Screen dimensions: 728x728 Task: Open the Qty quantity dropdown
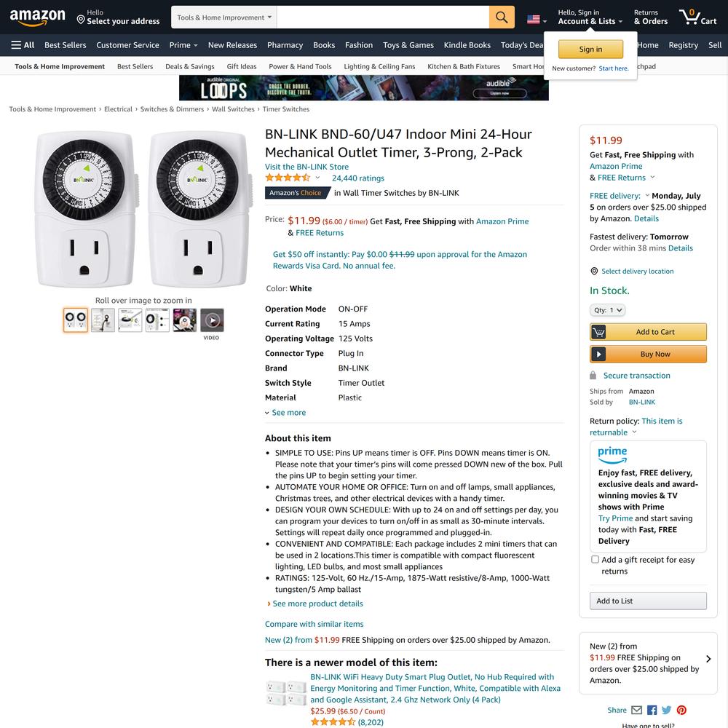[607, 309]
